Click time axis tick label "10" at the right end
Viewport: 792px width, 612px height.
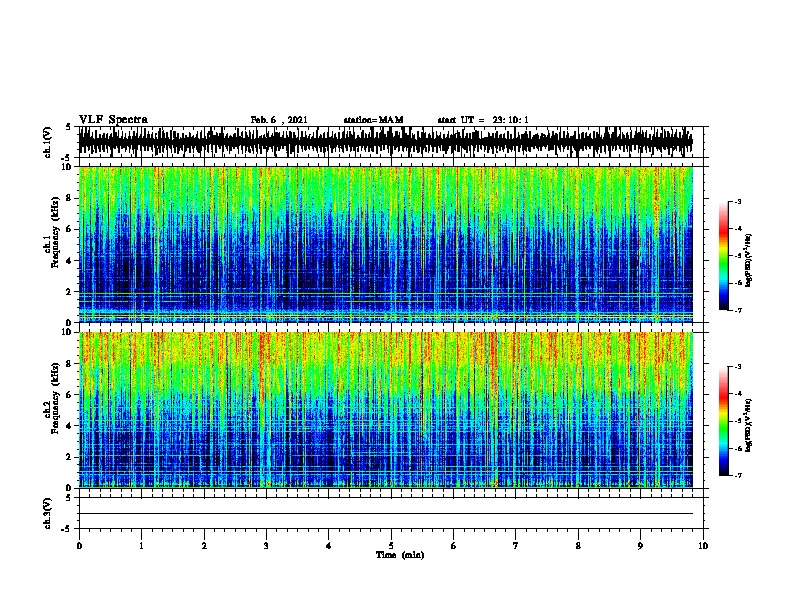coord(703,546)
